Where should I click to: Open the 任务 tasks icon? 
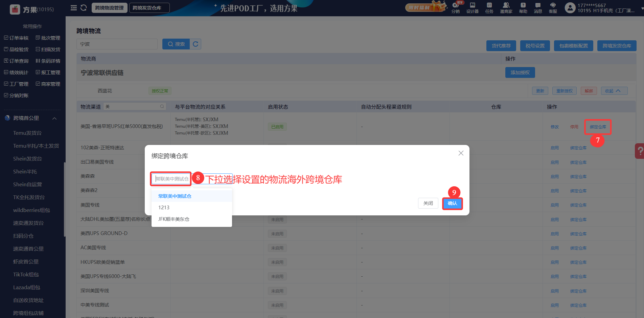click(489, 8)
